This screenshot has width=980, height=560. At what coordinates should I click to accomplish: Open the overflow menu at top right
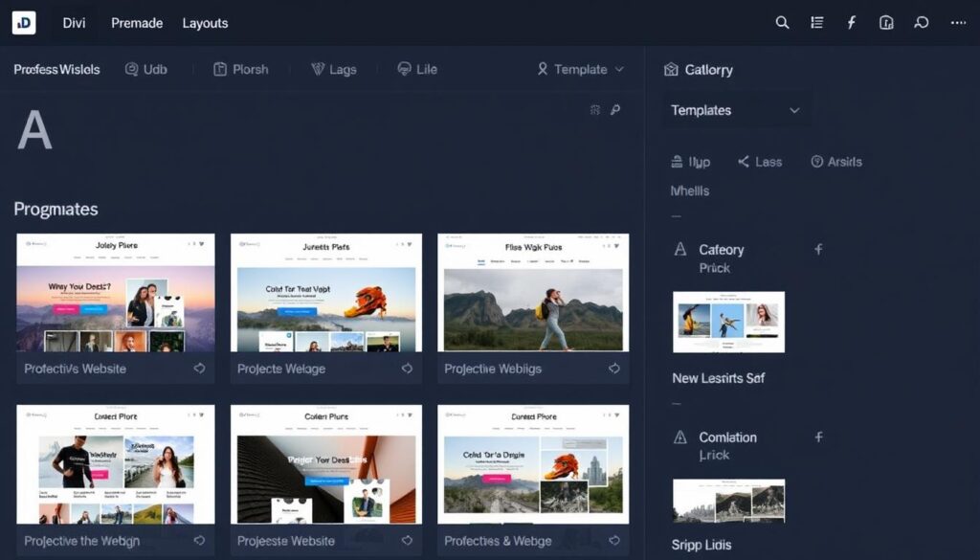tap(956, 22)
